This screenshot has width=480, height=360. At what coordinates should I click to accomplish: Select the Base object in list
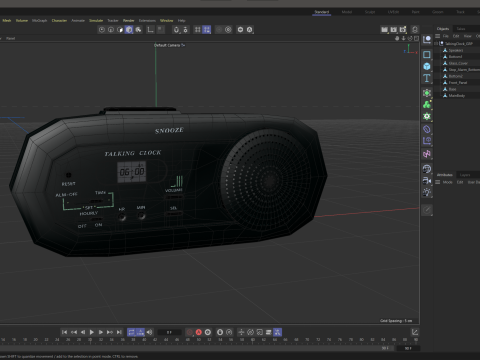click(452, 89)
